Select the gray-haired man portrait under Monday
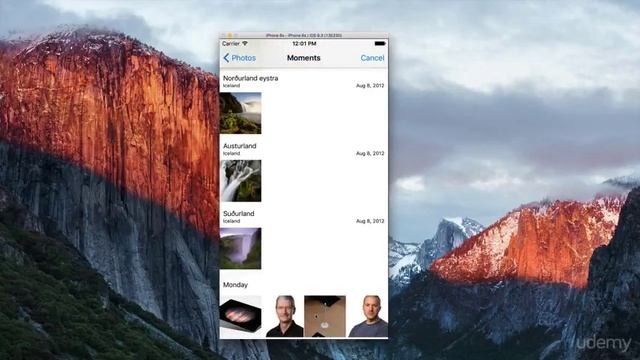Viewport: 640px width, 360px height. coord(283,316)
